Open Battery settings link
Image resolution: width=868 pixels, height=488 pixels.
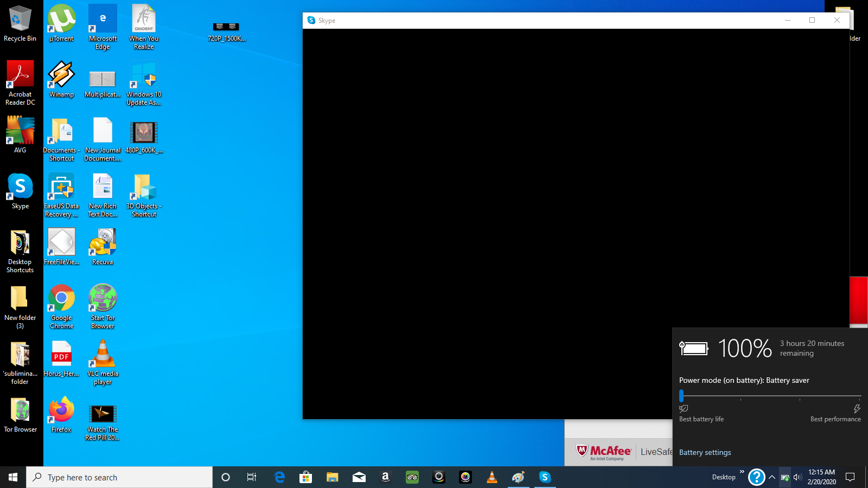click(x=705, y=452)
